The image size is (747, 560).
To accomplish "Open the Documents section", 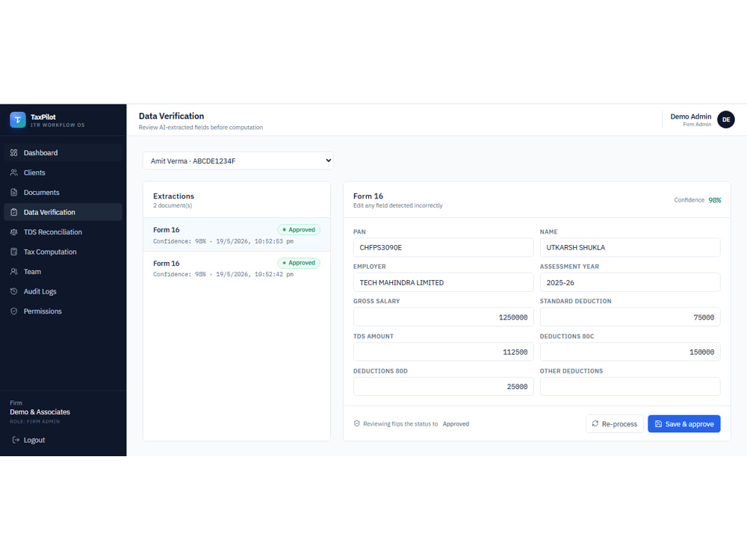I will point(63,193).
